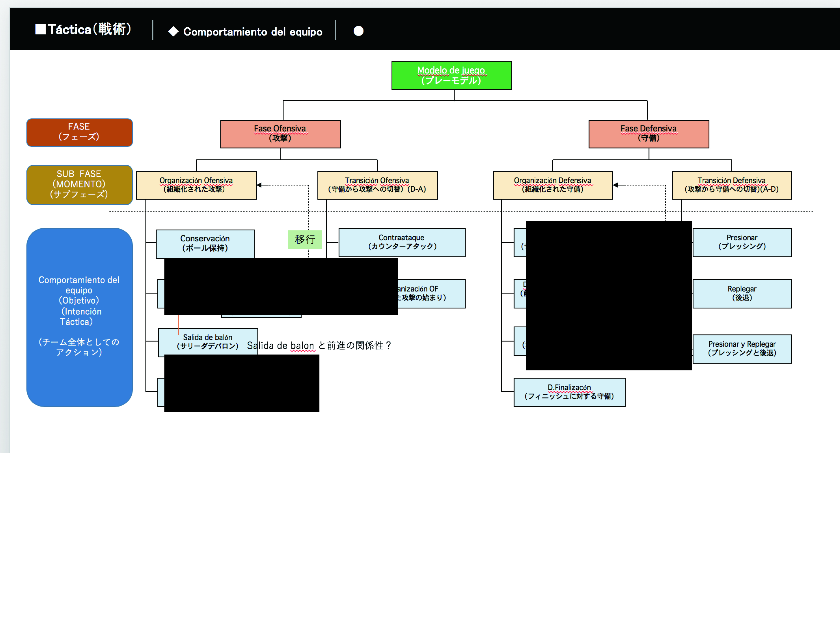The height and width of the screenshot is (630, 840).
Task: Select the blue Comportamiento del equipo shape
Action: (x=79, y=317)
